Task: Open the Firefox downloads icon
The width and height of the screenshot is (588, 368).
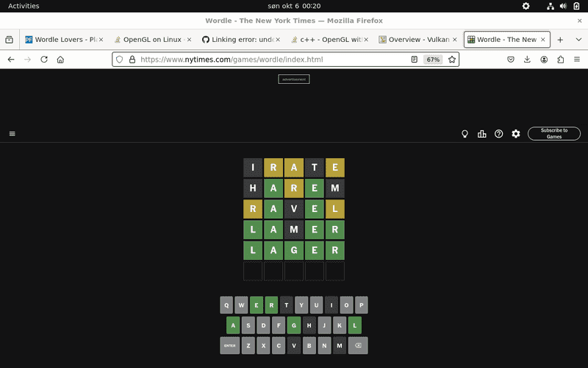Action: point(527,60)
